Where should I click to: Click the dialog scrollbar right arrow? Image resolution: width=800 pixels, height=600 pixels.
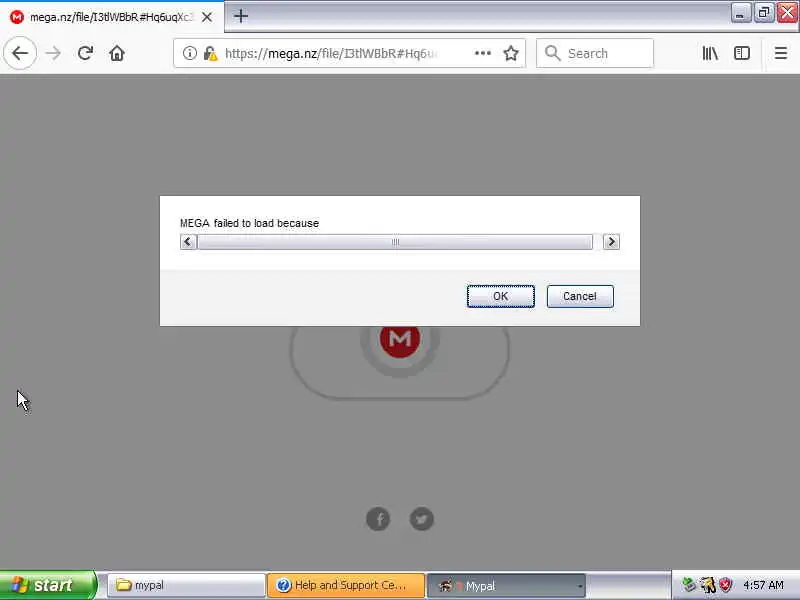[x=611, y=242]
